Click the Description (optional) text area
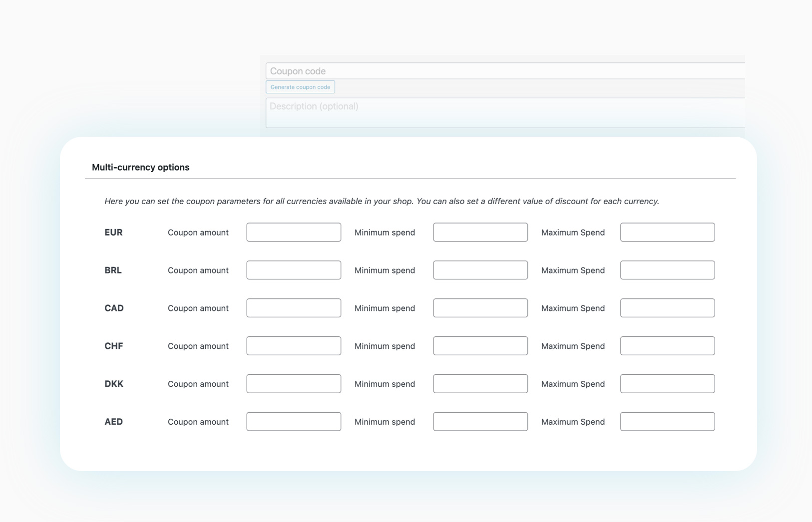Screen dimensions: 812x522 [504, 113]
